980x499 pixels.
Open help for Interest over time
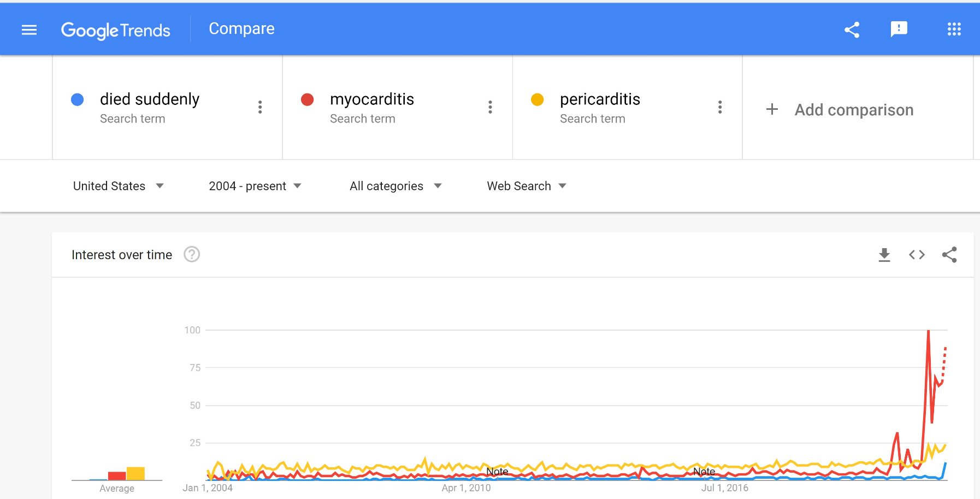pyautogui.click(x=192, y=255)
